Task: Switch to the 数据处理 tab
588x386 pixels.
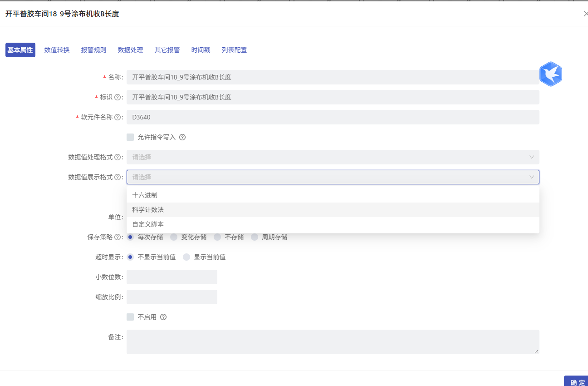Action: [131, 50]
